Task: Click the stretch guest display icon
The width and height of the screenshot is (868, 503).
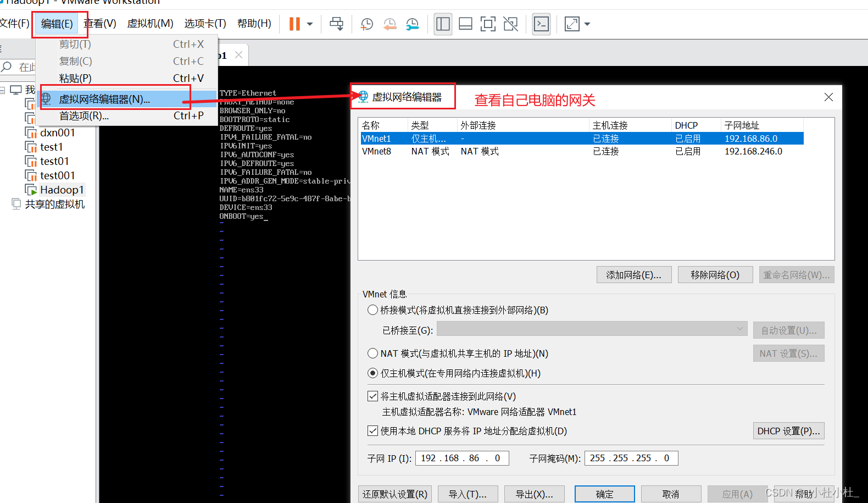Action: tap(572, 24)
